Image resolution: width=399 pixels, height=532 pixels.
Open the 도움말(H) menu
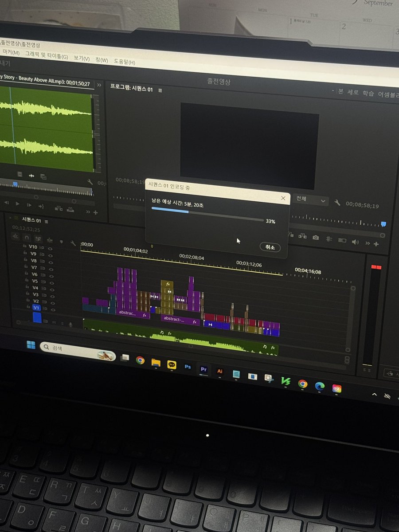[x=125, y=62]
